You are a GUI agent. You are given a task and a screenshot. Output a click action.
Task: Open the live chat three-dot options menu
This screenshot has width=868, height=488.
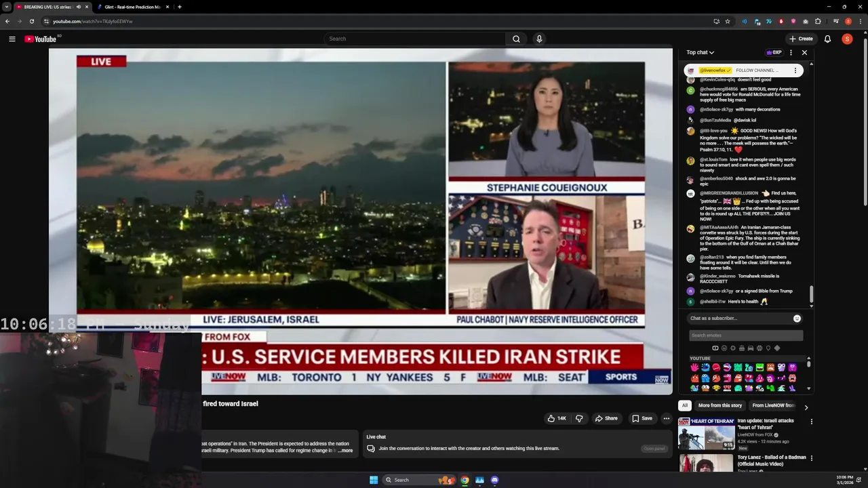[x=791, y=52]
